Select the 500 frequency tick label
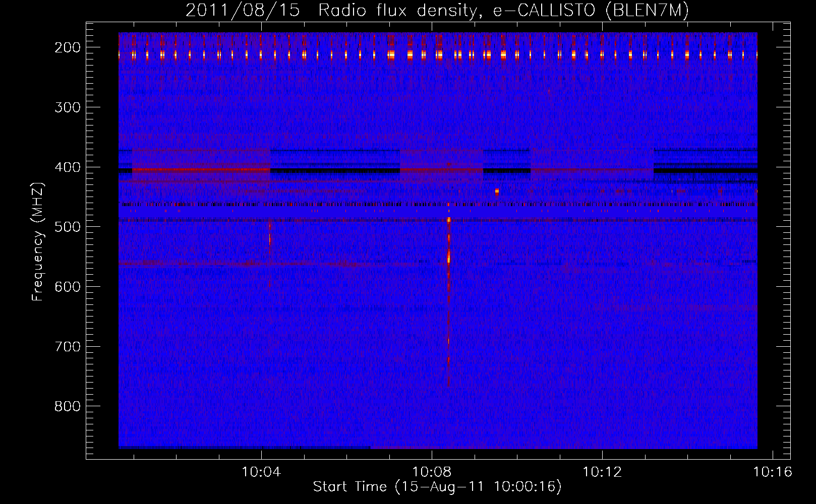Screen dimensions: 816x504 click(x=68, y=227)
